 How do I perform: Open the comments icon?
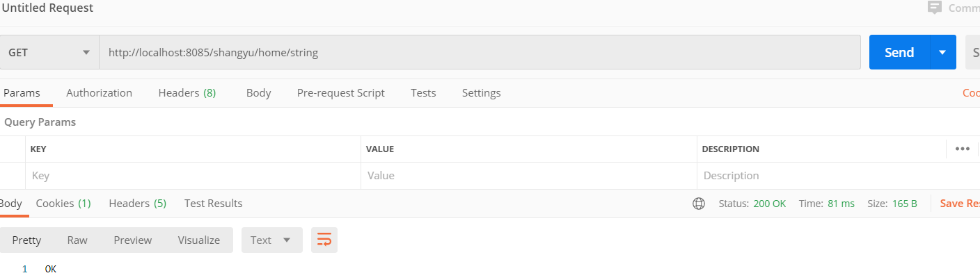click(x=934, y=8)
